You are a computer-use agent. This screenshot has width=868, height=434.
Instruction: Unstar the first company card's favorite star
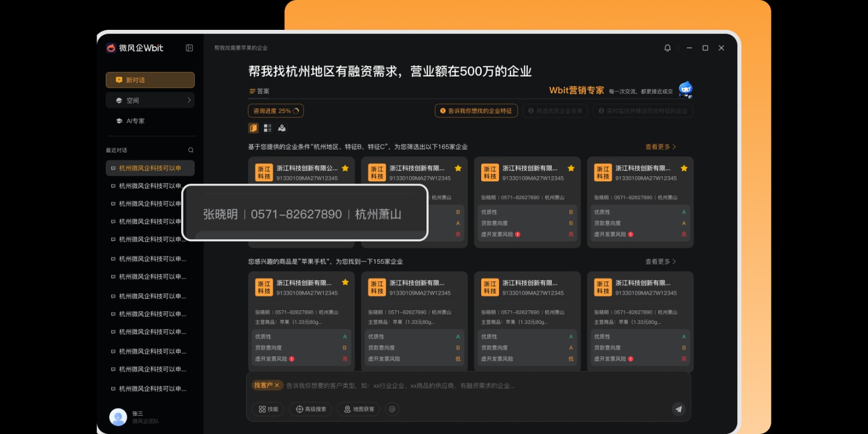(x=345, y=169)
